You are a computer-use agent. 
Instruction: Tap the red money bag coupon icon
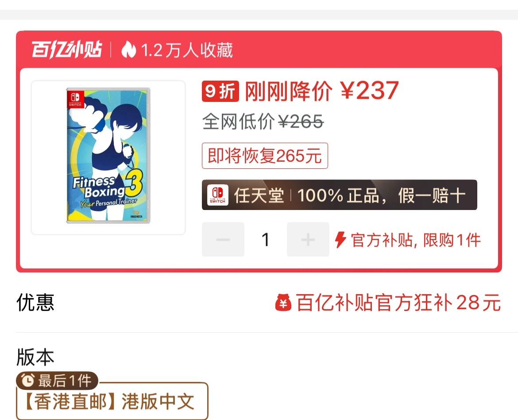[x=283, y=303]
